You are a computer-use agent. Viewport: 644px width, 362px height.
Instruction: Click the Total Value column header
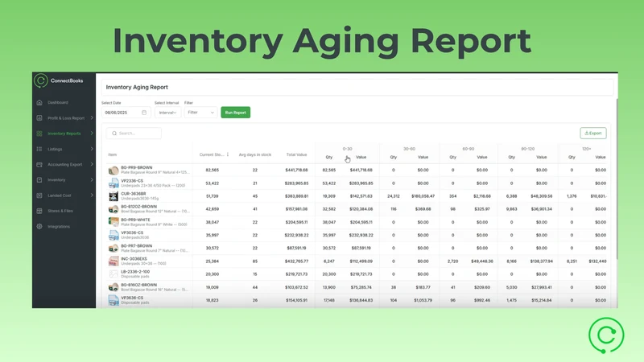coord(296,154)
